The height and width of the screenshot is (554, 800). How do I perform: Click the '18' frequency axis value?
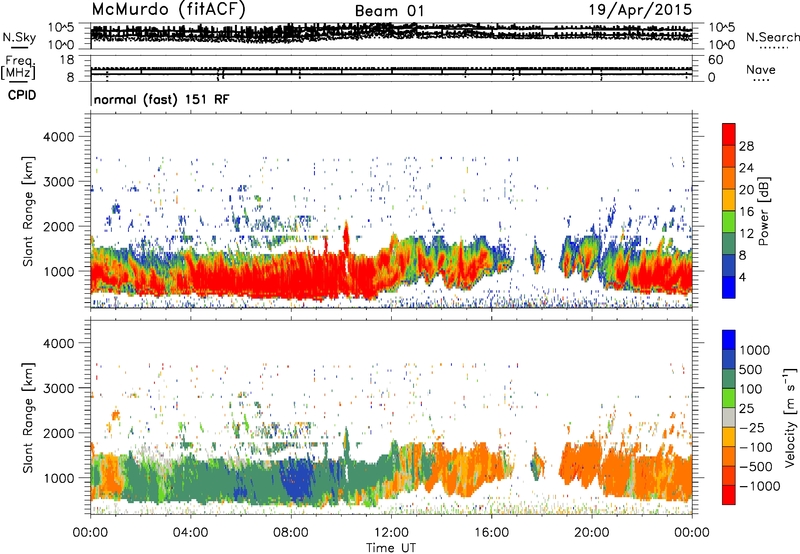67,60
